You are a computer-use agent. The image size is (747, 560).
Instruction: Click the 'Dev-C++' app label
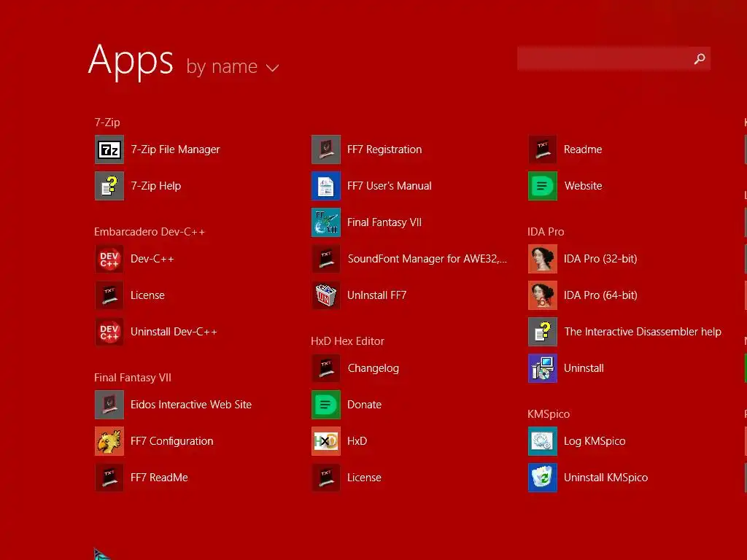(x=152, y=259)
